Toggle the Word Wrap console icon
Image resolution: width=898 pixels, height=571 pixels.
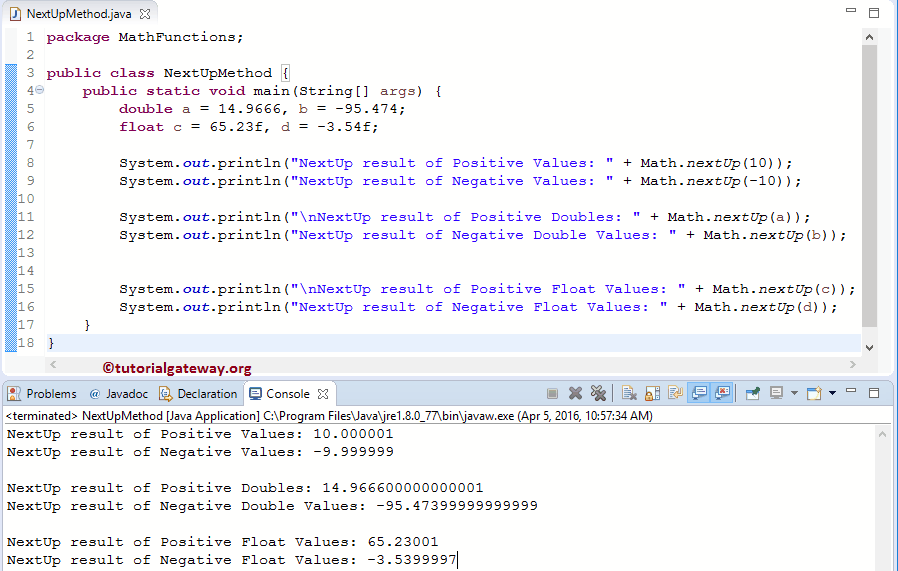675,393
